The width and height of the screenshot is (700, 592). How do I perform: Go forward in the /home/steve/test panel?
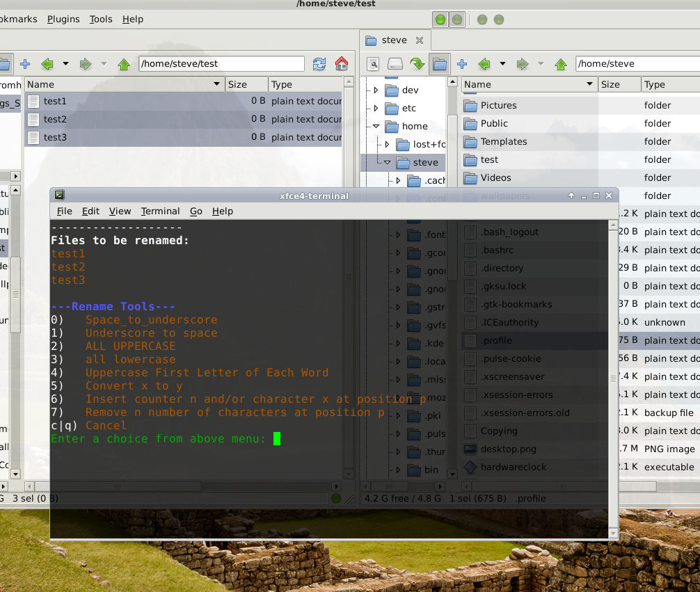click(86, 64)
